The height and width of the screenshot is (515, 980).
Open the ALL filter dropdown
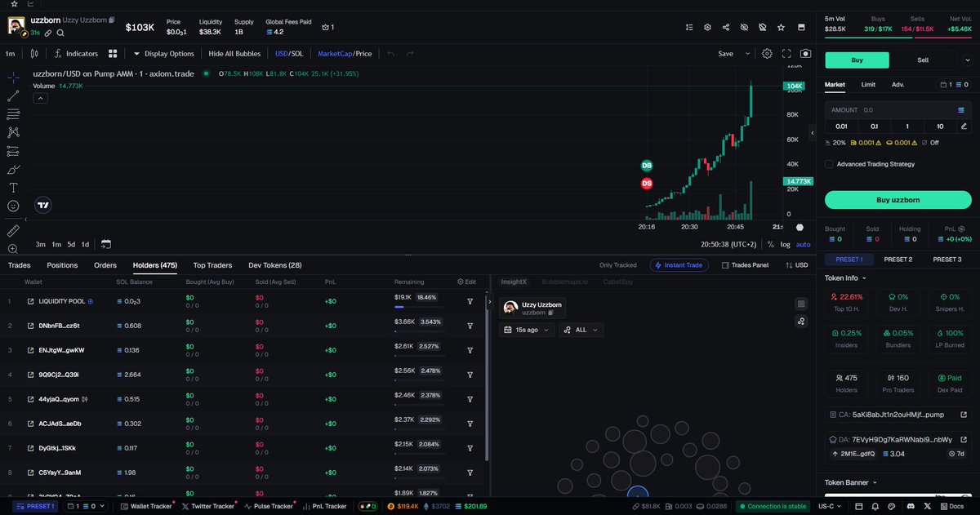pyautogui.click(x=581, y=330)
